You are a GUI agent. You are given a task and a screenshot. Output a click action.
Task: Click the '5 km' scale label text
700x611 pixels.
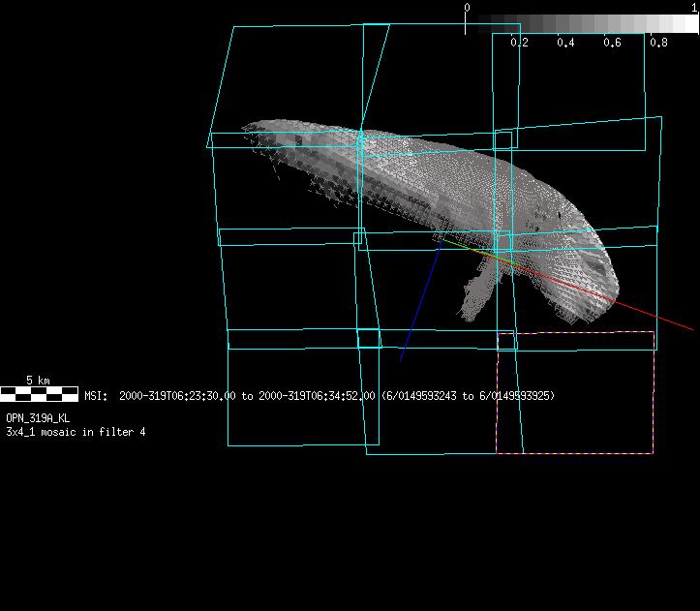(38, 380)
